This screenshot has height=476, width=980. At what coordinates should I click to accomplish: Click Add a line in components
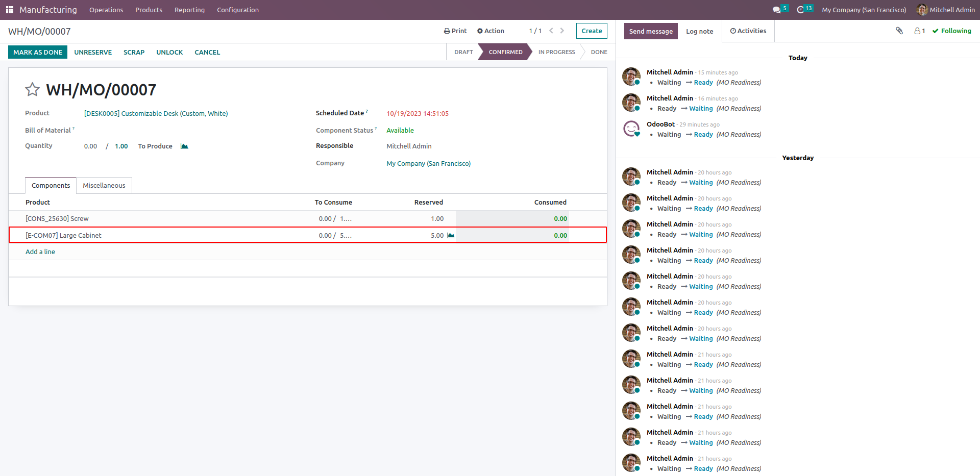click(x=40, y=252)
